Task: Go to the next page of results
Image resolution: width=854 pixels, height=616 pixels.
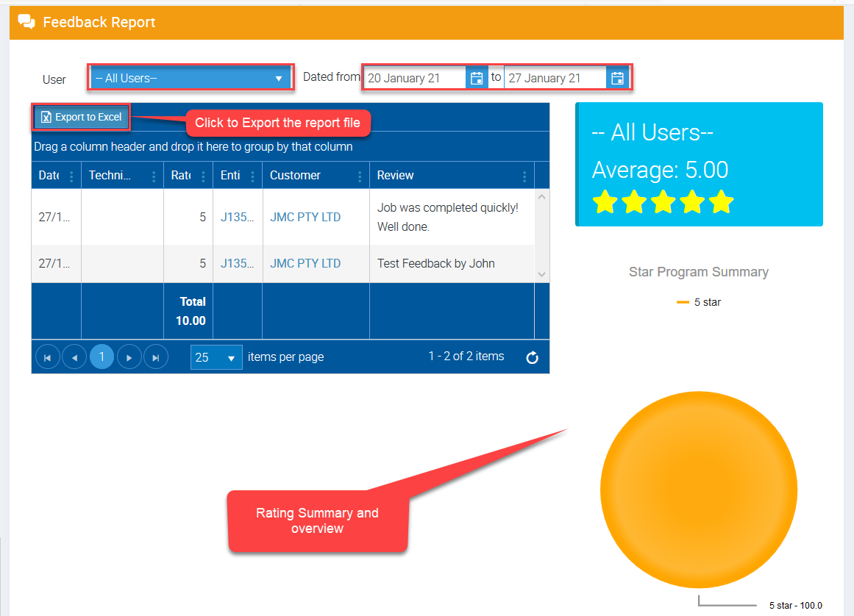Action: coord(129,357)
